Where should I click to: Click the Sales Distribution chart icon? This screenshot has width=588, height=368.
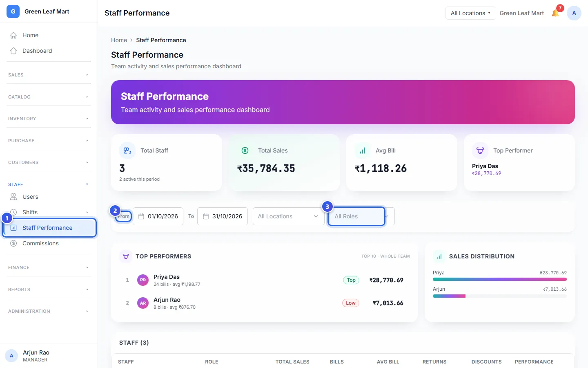pos(439,256)
